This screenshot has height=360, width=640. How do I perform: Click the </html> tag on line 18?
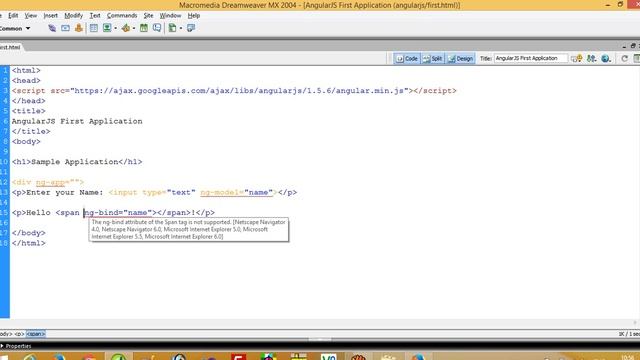(29, 243)
